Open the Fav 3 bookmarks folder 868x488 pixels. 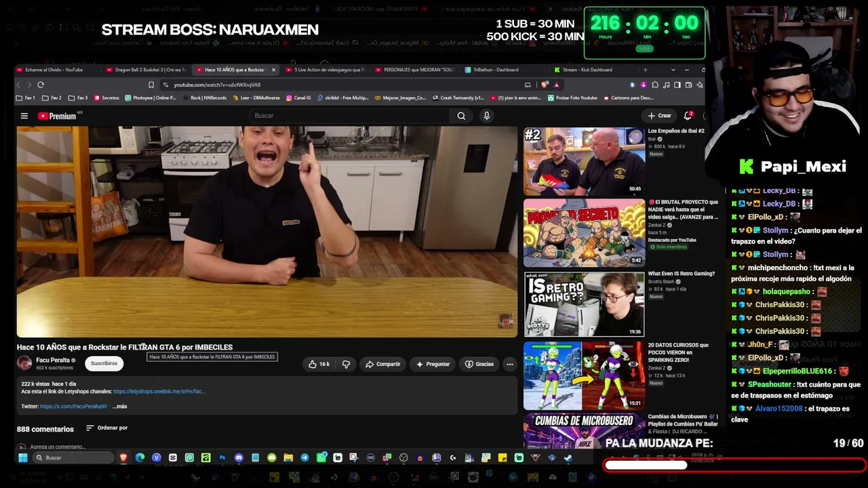(x=78, y=98)
